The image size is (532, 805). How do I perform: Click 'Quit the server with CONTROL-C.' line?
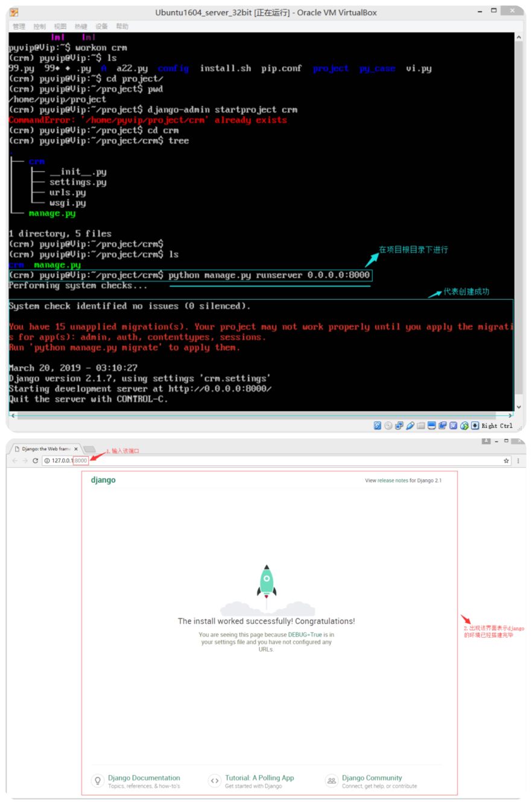point(88,399)
